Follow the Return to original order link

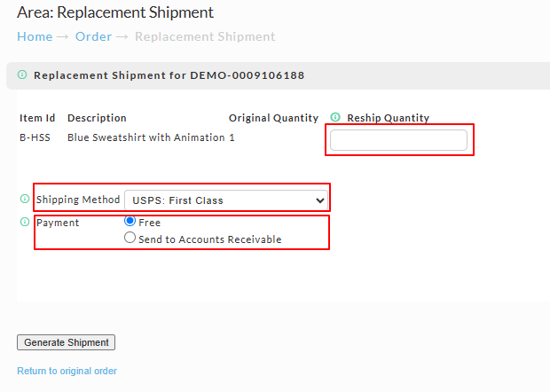[x=67, y=371]
